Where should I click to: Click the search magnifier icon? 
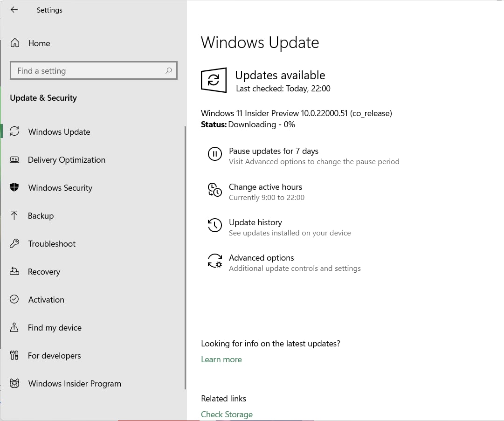pos(168,70)
